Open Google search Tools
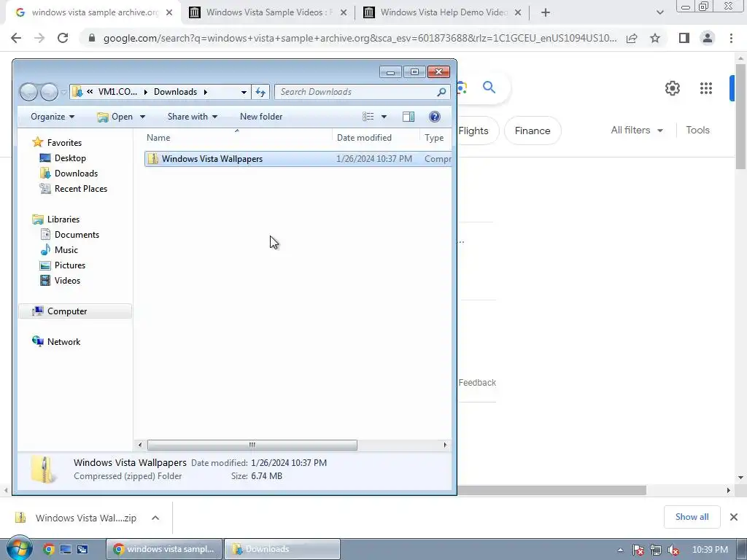This screenshot has width=747, height=560. (x=697, y=130)
